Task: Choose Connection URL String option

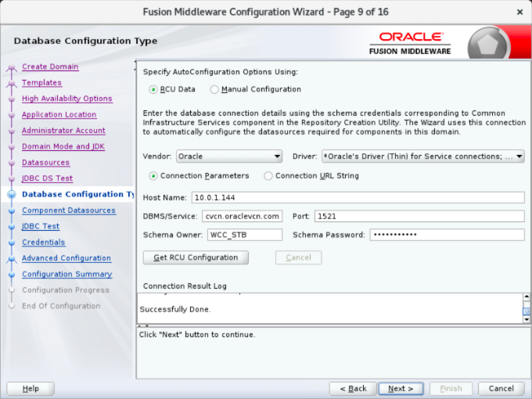Action: click(268, 176)
